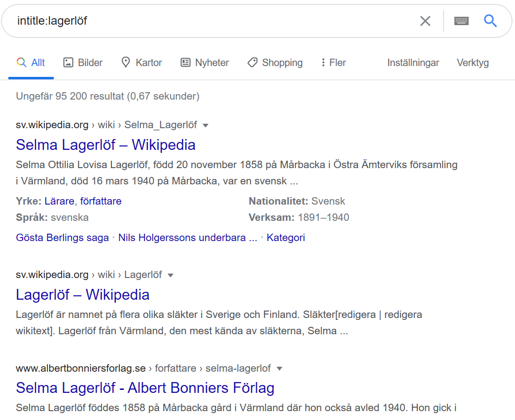
Task: Click the Kartor map pin icon
Action: (126, 63)
